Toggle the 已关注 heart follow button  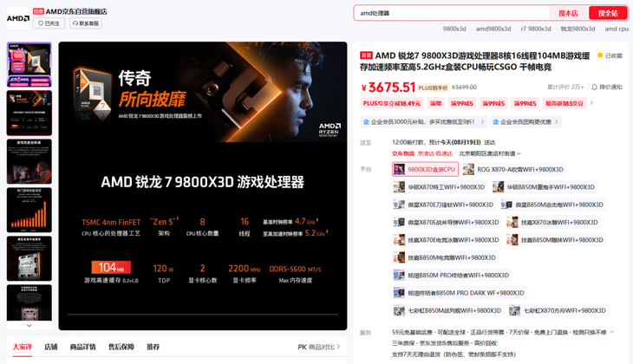click(49, 23)
